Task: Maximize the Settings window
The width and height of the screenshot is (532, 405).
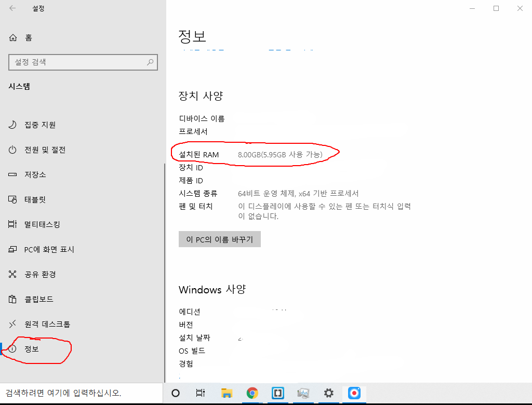Action: coord(496,8)
